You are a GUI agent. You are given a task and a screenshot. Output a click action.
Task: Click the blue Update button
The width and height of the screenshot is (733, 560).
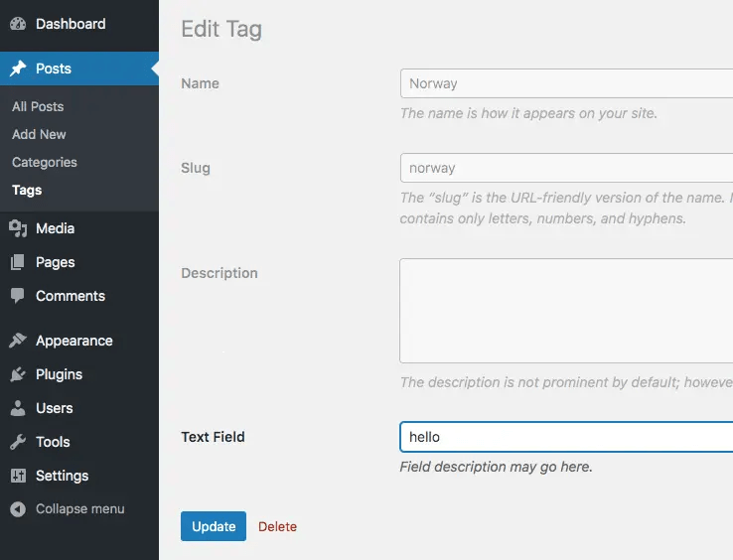coord(214,526)
